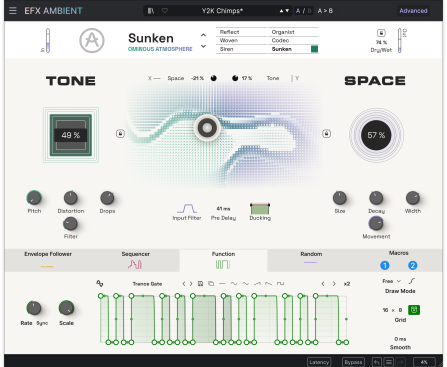Click the Pre Delay 41 ms value

tap(223, 209)
